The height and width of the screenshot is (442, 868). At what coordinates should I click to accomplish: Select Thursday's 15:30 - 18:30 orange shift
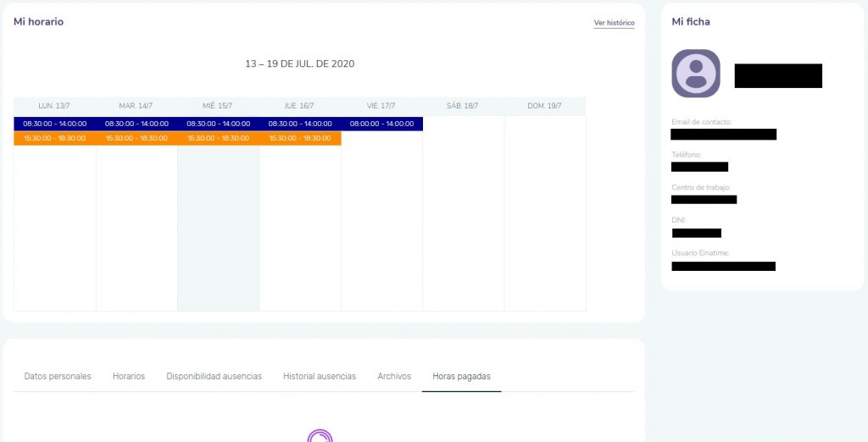(x=300, y=138)
